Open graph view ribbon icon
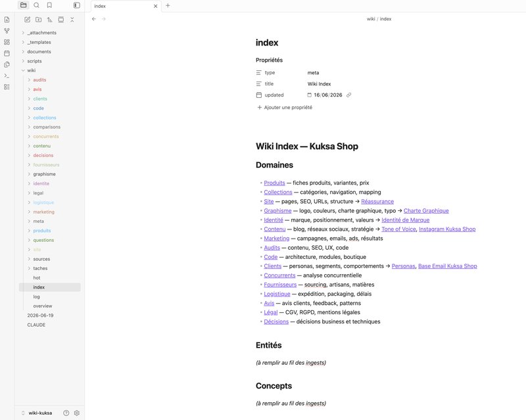This screenshot has height=420, width=526. 7,31
